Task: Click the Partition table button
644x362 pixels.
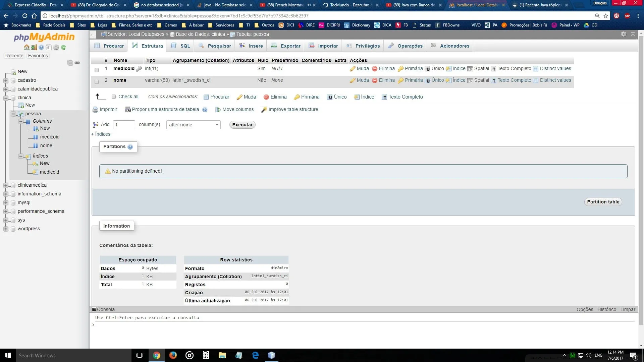Action: (603, 202)
